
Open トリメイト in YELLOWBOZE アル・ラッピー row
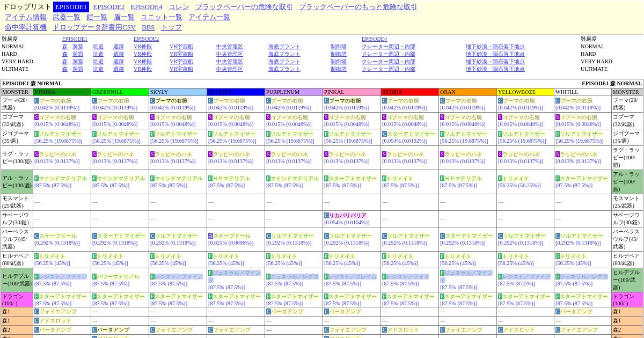(x=516, y=179)
